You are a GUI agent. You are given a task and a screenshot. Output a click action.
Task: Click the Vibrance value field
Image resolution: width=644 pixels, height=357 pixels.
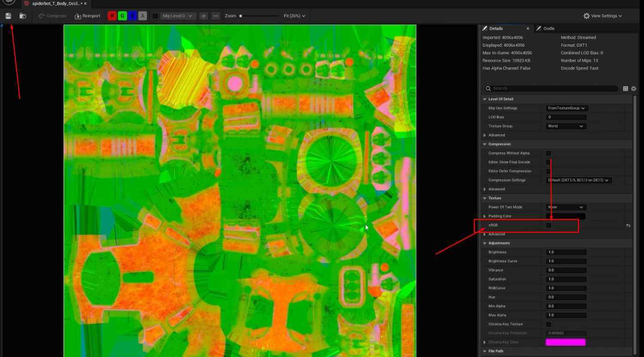pyautogui.click(x=566, y=270)
